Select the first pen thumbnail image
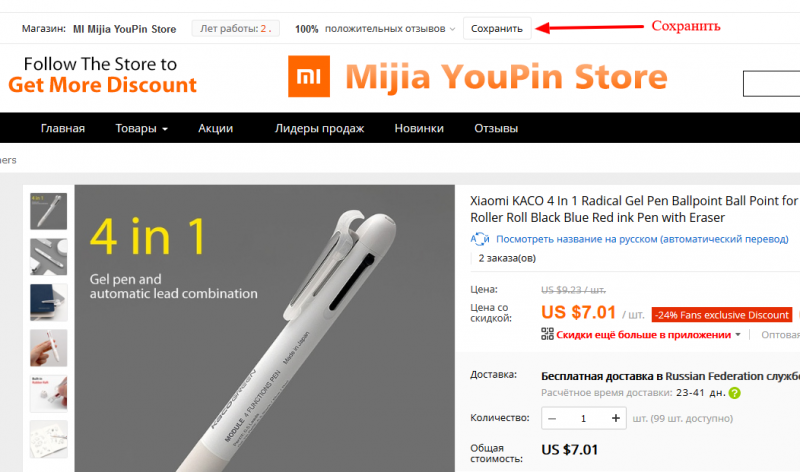 (x=48, y=211)
